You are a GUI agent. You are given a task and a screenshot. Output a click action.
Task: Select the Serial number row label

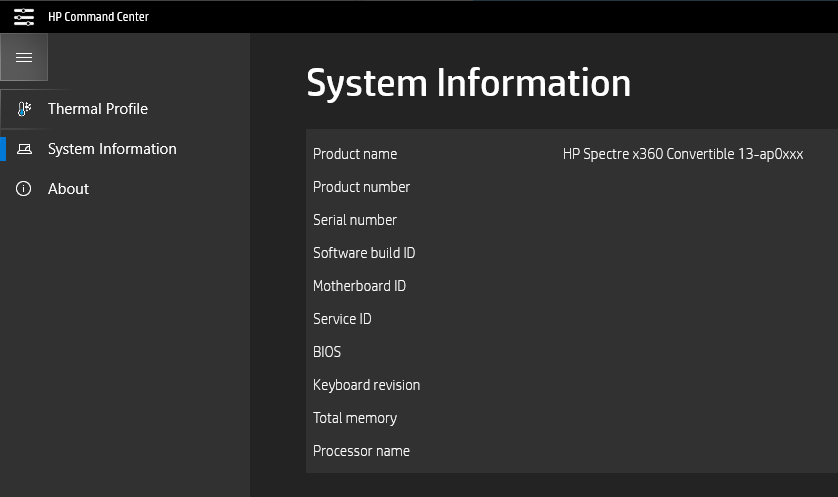tap(355, 220)
